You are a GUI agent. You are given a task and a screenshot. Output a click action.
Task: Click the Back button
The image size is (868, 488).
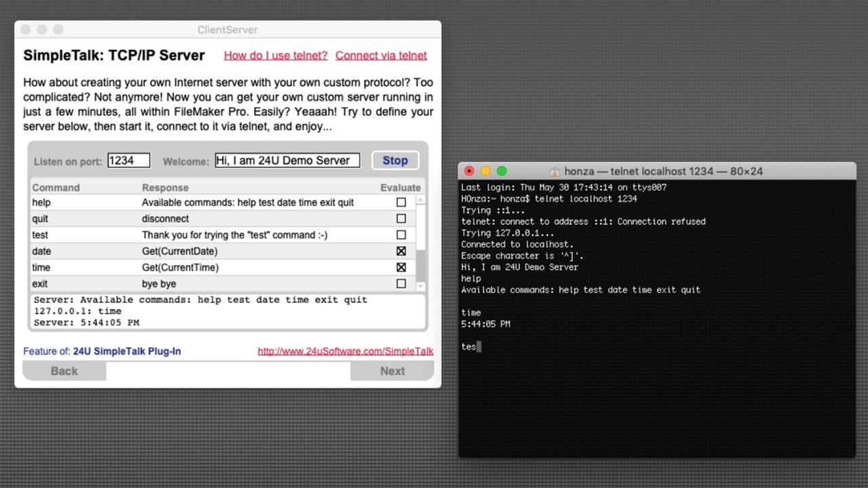(64, 371)
